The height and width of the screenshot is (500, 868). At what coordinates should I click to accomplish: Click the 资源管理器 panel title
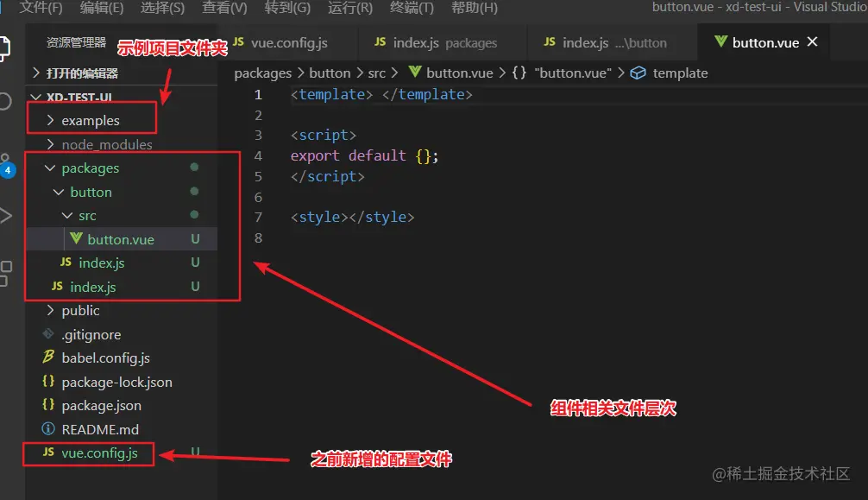[76, 42]
